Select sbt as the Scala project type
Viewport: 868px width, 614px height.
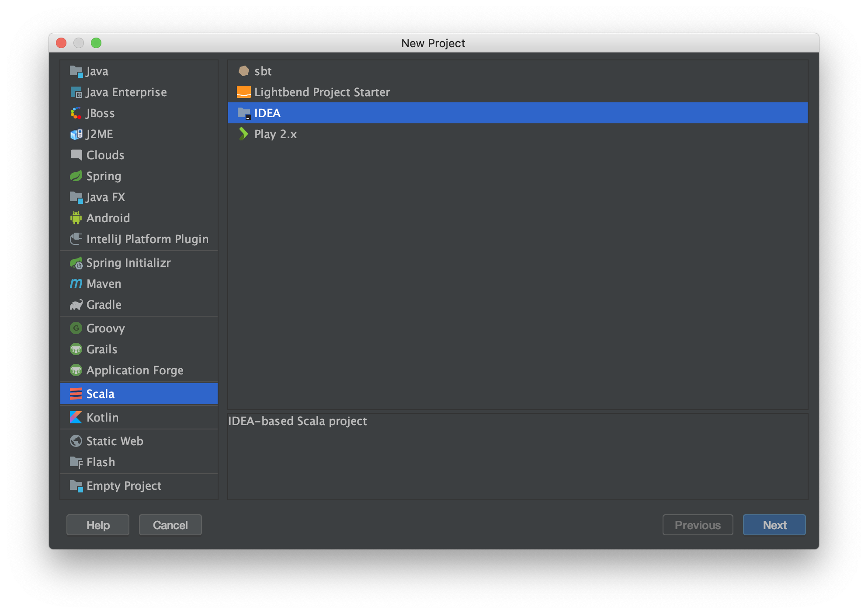(x=263, y=71)
